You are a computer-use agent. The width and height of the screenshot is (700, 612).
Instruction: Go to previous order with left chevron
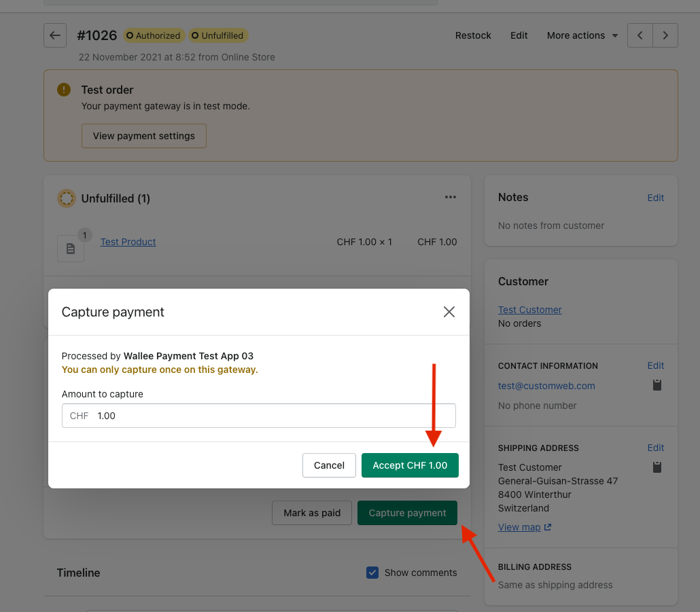tap(640, 35)
